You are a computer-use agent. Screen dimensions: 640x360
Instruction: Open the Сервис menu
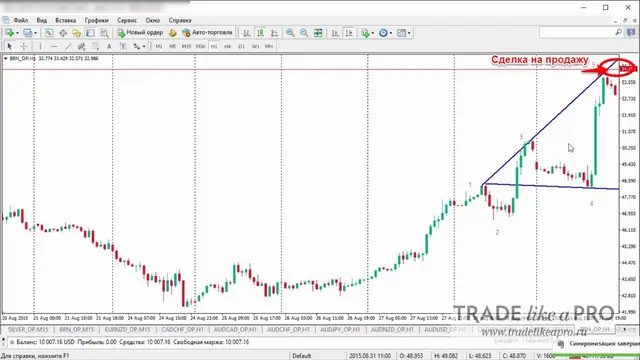127,20
